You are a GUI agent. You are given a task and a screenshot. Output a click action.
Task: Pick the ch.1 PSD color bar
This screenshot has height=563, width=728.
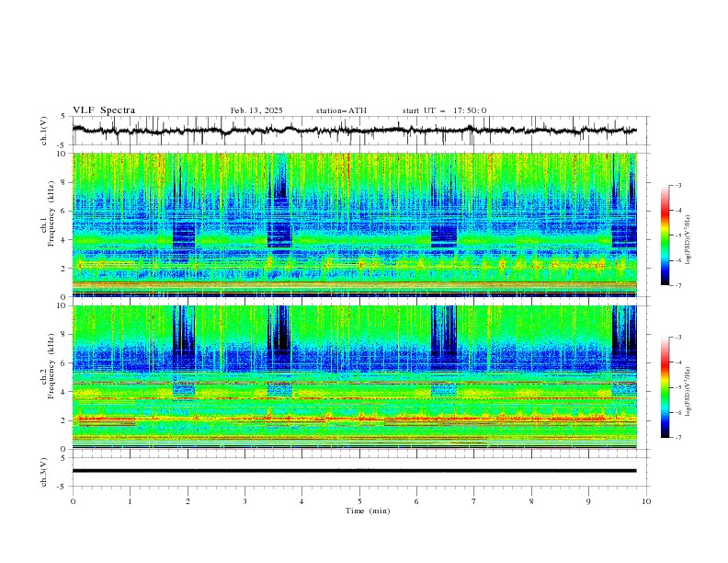point(665,236)
